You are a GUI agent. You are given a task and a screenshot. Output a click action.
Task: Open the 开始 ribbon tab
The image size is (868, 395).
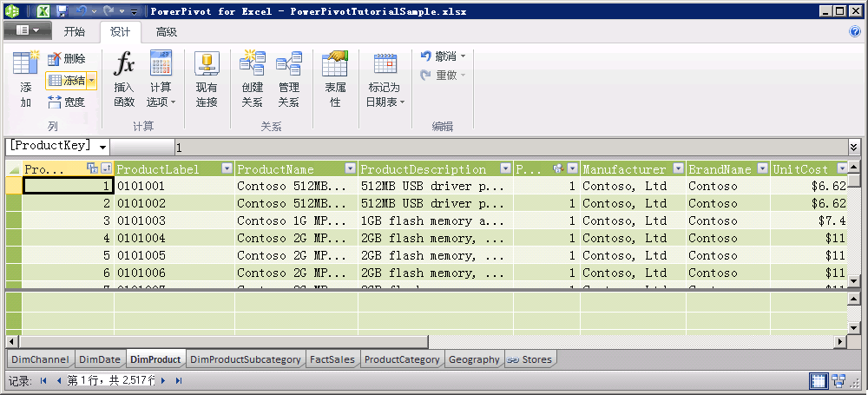point(74,31)
